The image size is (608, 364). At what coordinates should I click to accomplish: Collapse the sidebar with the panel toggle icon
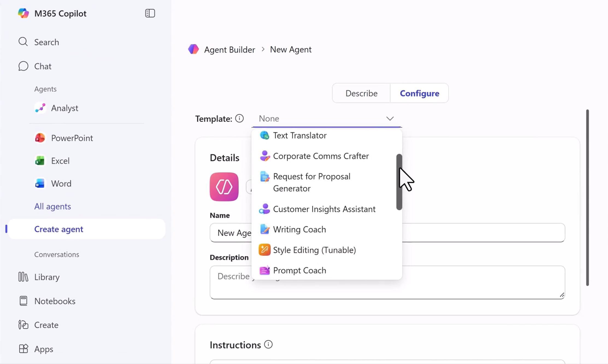coord(150,13)
